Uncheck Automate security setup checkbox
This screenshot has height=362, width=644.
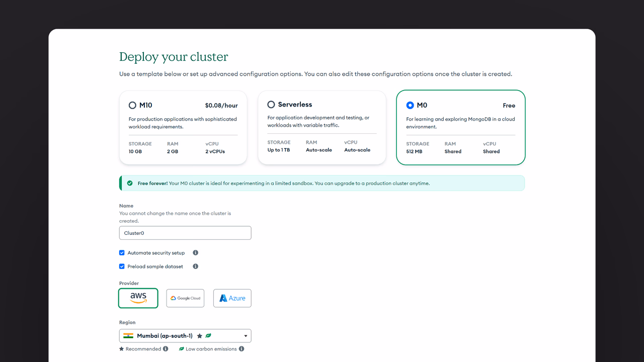[122, 253]
